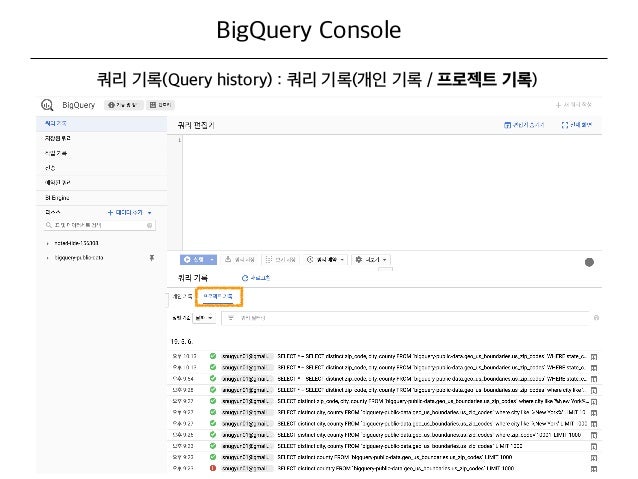Open the shortcuts chip in the header
The height and width of the screenshot is (479, 638).
click(x=160, y=105)
